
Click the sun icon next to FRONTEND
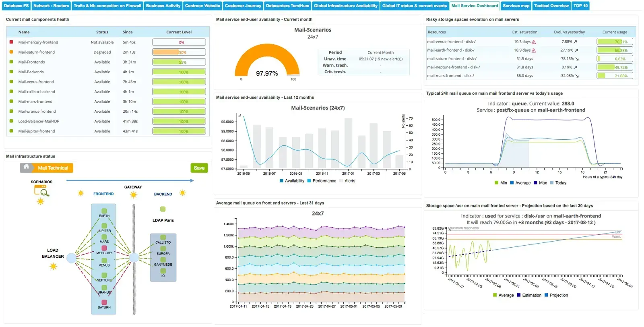[x=80, y=193]
